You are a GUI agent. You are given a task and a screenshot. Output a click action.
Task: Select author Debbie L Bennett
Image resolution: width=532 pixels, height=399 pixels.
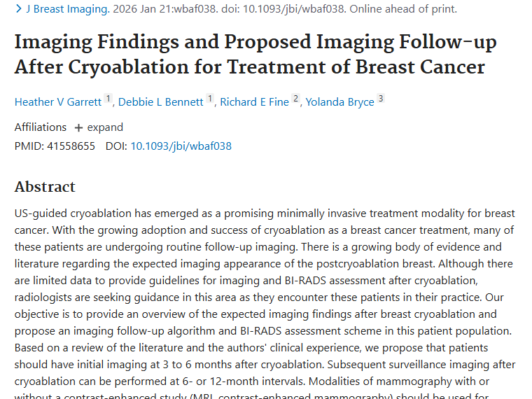[160, 102]
